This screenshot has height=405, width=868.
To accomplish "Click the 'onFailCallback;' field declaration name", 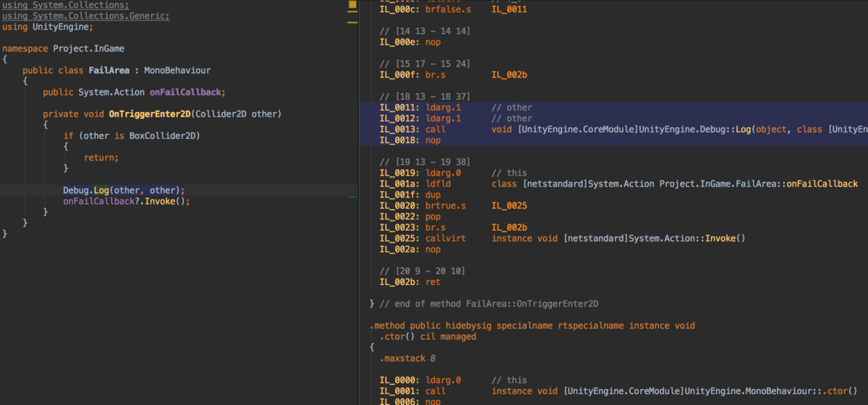I will (188, 93).
